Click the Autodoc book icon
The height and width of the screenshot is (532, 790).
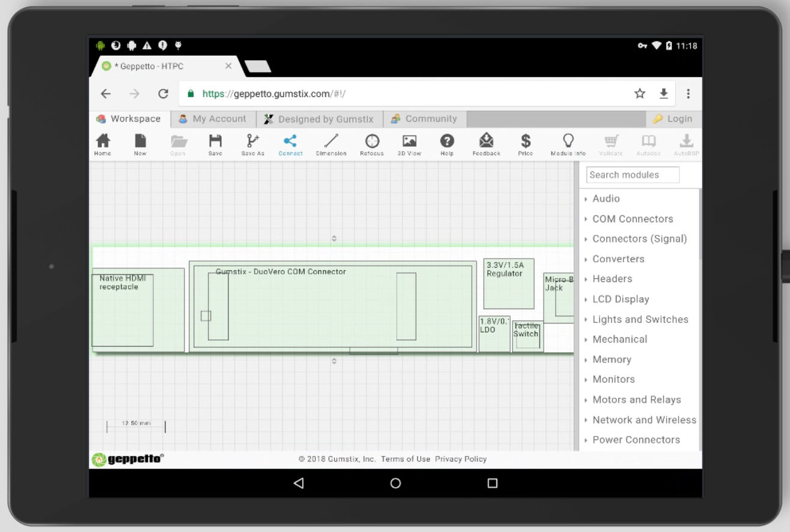[649, 144]
